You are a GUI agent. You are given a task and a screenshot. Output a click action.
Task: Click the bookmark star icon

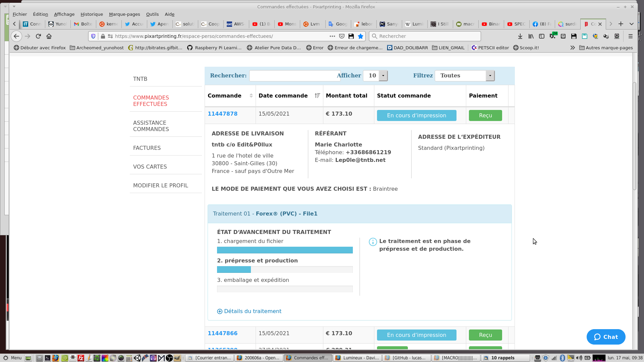[361, 36]
